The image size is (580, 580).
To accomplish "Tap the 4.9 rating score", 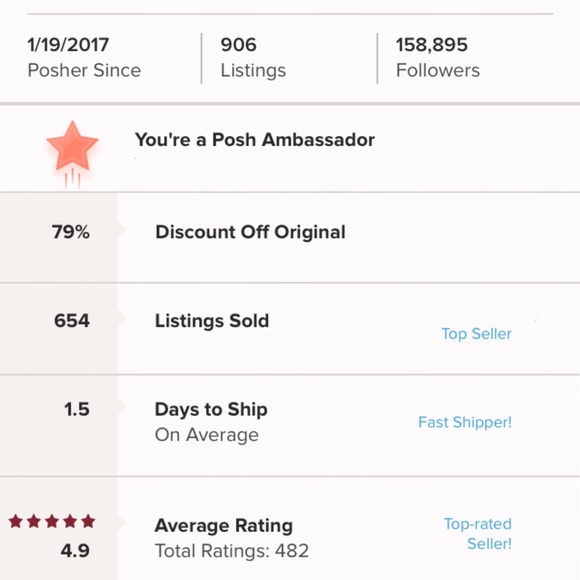I will tap(75, 551).
